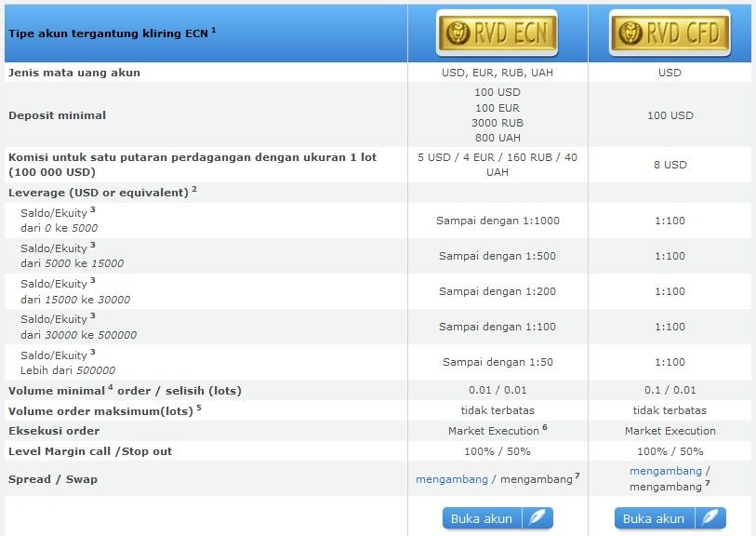This screenshot has height=536, width=756.
Task: Click the '5 USD / 4 EUR / 160 RUB' commission cell
Action: coord(497,165)
